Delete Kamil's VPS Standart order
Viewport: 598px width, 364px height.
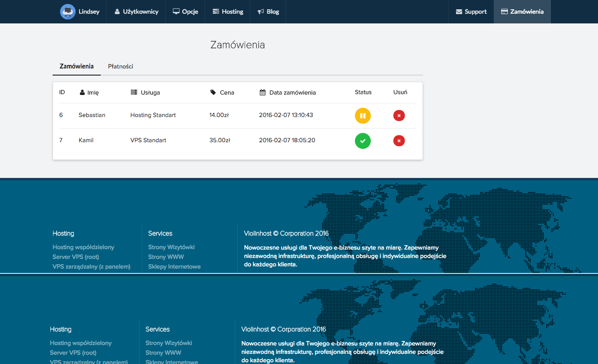(399, 141)
